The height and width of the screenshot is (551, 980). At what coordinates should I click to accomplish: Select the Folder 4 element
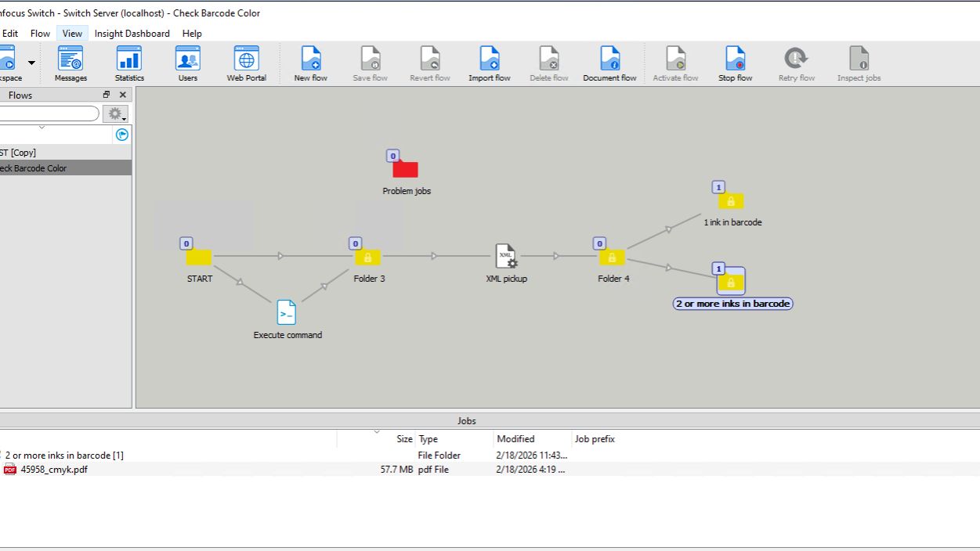pos(613,257)
